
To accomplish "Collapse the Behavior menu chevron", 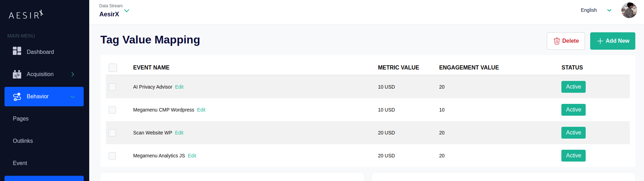I will coord(73,97).
